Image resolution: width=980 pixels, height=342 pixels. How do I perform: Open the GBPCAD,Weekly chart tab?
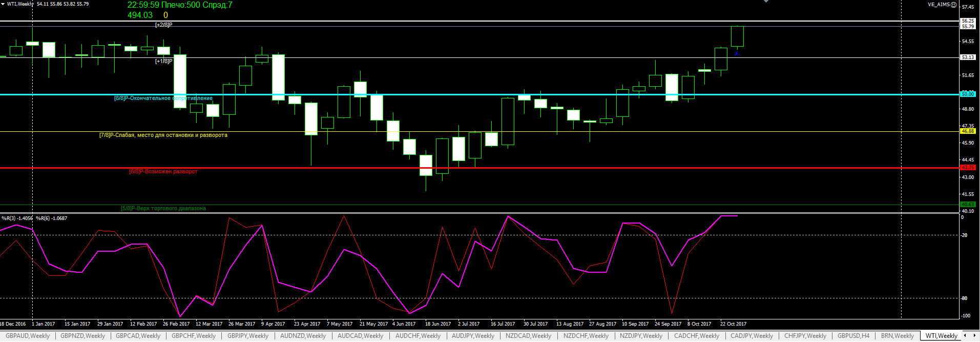(x=138, y=336)
